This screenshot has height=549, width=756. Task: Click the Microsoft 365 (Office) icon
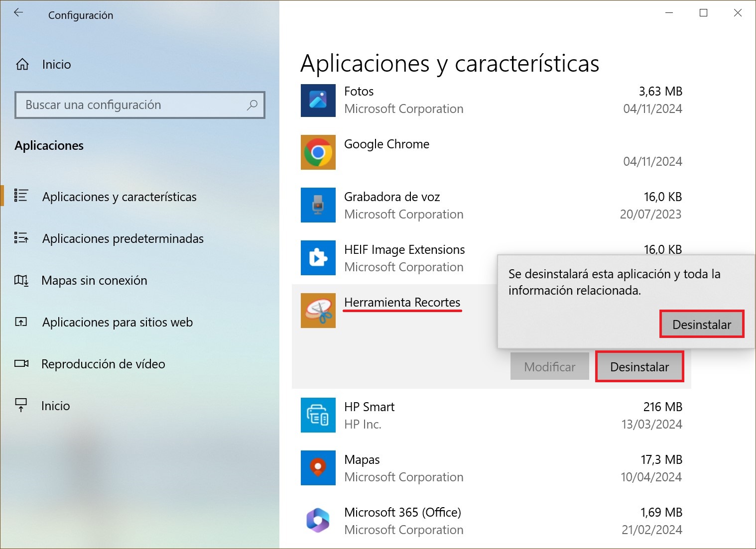coord(318,521)
